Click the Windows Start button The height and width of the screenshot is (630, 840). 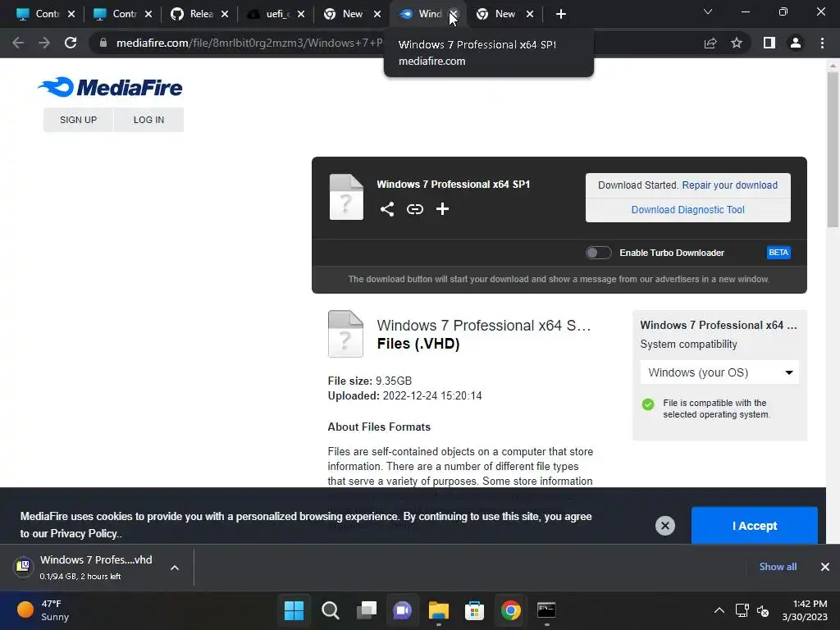tap(294, 610)
